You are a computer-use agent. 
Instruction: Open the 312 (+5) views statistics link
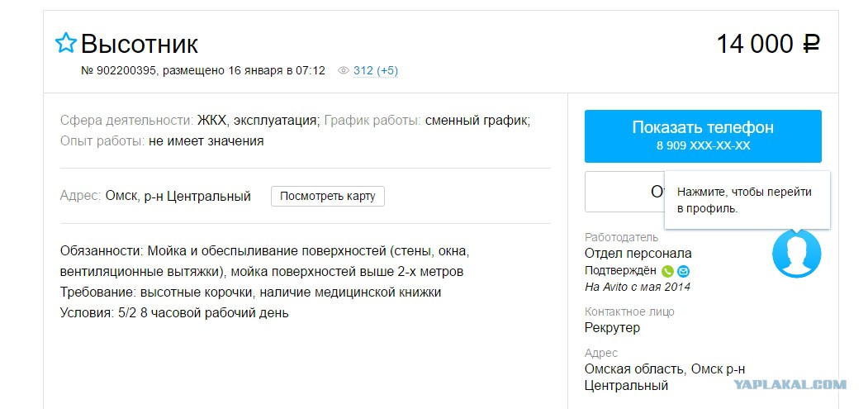(x=375, y=71)
